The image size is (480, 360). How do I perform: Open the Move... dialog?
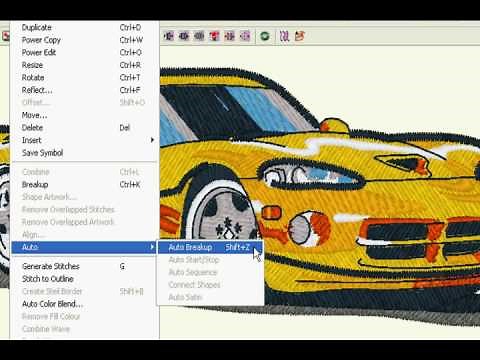tap(84, 115)
